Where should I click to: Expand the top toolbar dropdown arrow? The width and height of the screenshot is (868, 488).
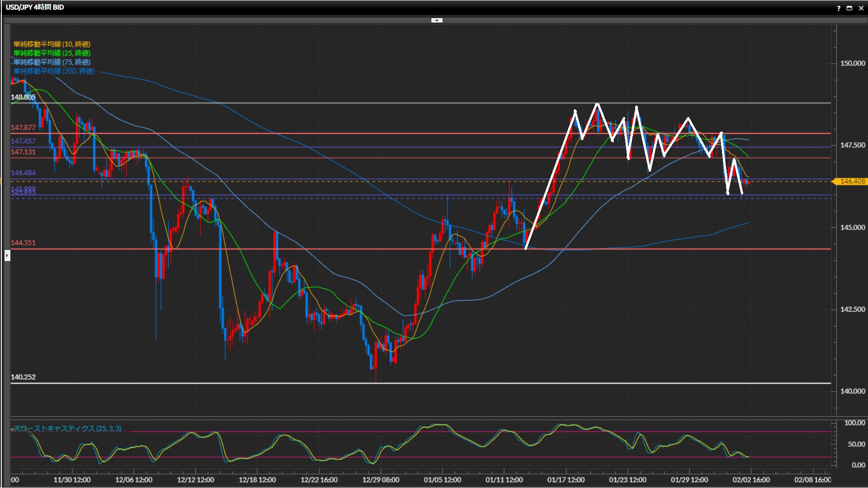point(437,20)
